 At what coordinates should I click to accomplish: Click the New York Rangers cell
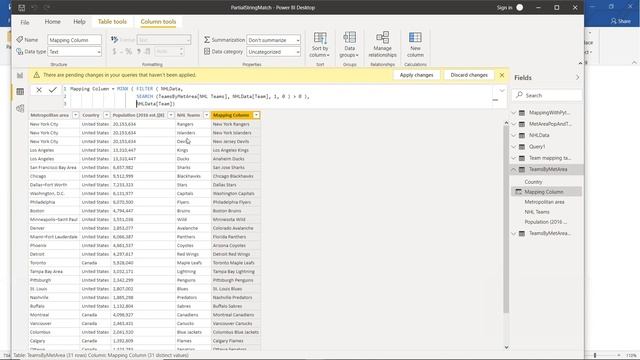pos(236,124)
